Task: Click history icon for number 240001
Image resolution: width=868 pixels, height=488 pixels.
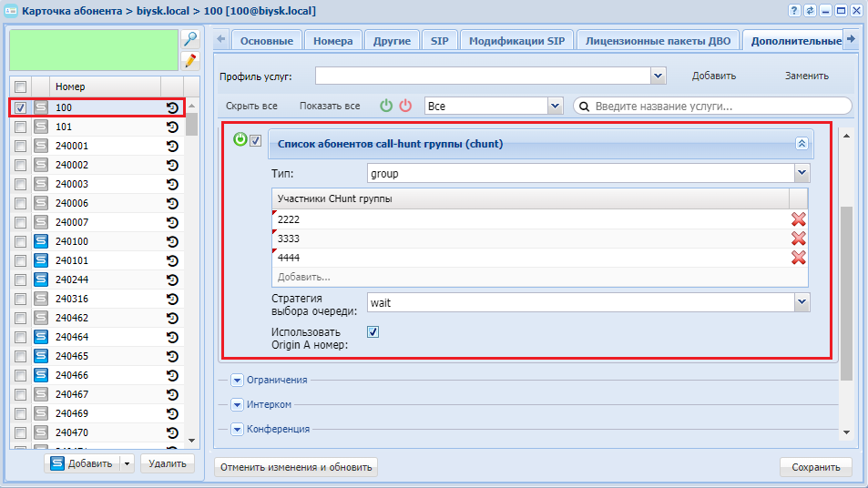Action: [x=172, y=146]
